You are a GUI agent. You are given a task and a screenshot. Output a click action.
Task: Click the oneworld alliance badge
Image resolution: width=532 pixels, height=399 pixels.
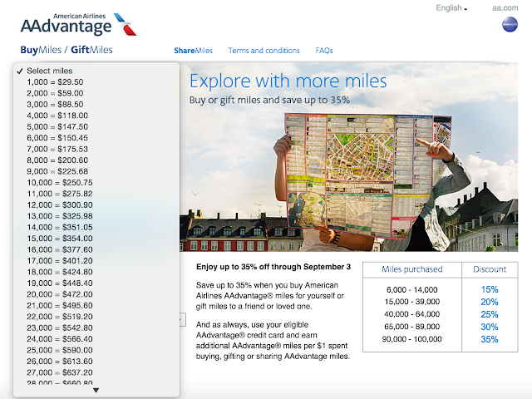click(510, 24)
